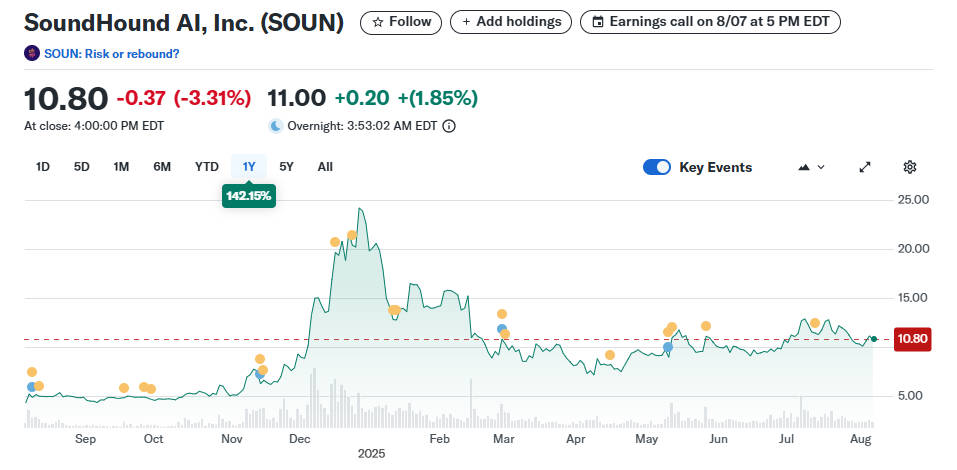Click the purple avatar icon beside the SOUN link
The width and height of the screenshot is (957, 470).
(x=32, y=53)
